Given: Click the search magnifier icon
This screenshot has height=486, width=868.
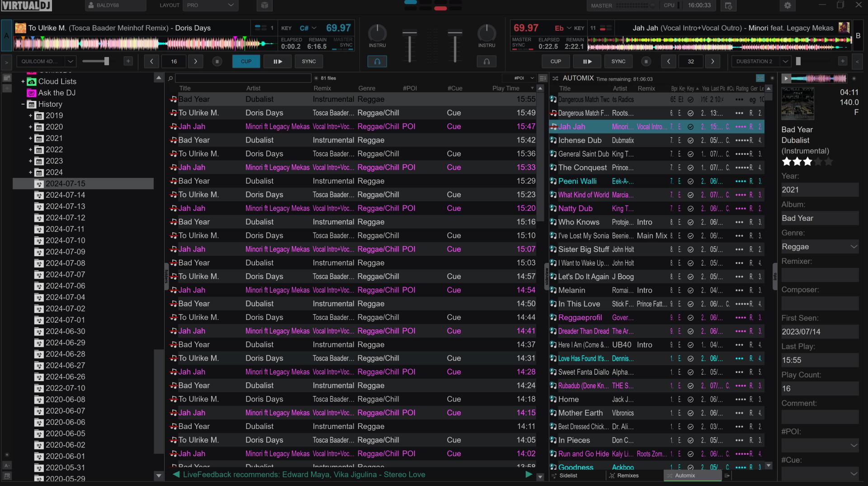Looking at the screenshot, I should pos(170,78).
